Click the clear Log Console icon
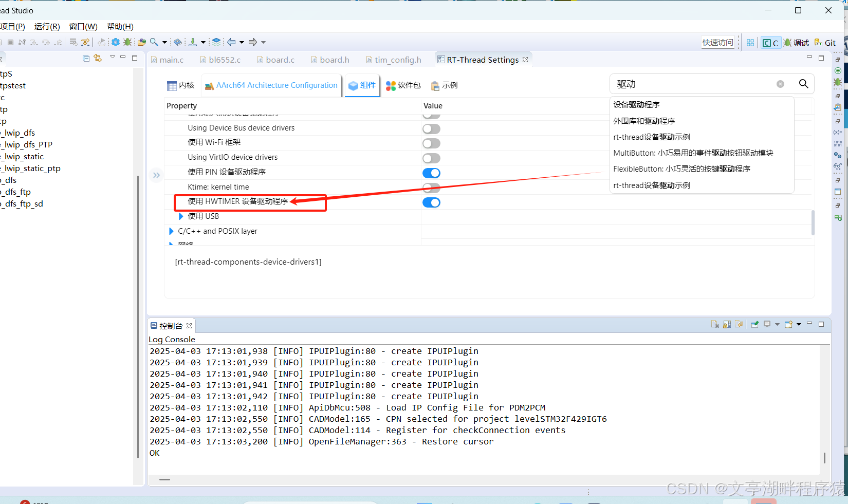 (714, 324)
